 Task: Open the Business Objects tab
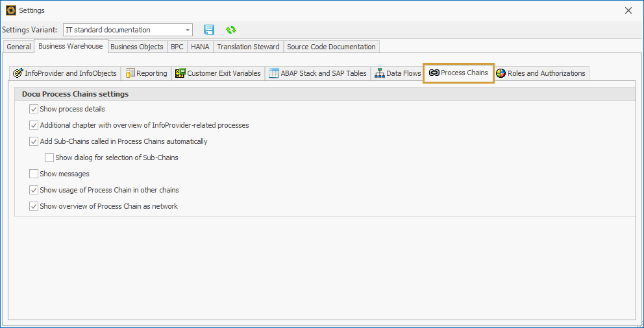click(136, 47)
